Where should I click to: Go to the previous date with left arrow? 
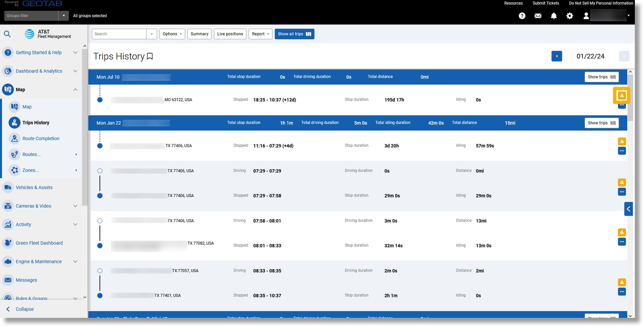pos(556,56)
